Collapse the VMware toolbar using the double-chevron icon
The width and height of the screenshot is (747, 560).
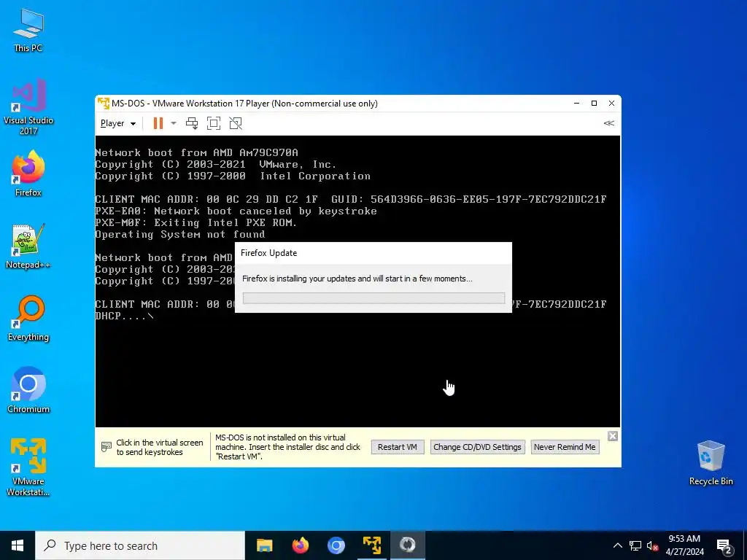(x=609, y=122)
